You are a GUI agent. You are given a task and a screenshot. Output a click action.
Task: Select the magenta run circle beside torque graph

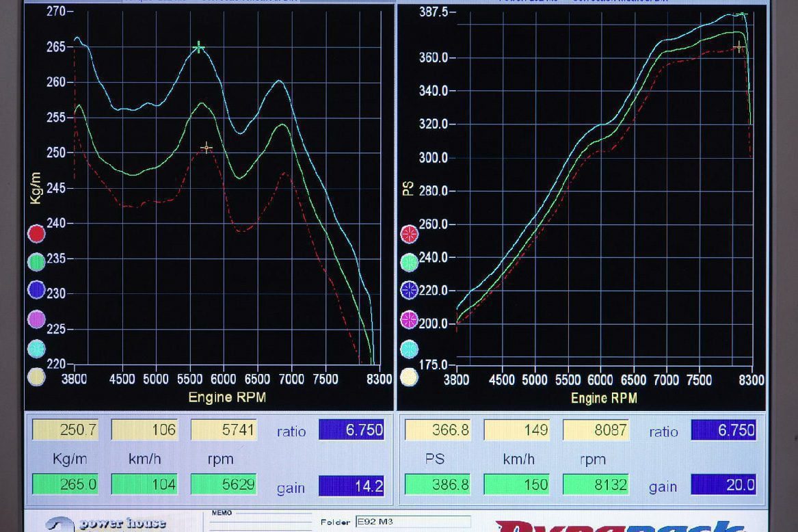pyautogui.click(x=36, y=319)
